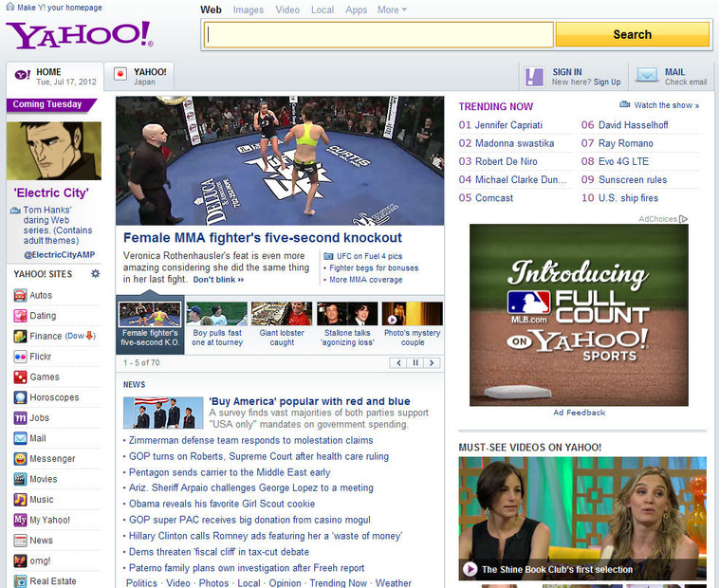Select the HOME tab
The image size is (719, 588).
pos(55,77)
